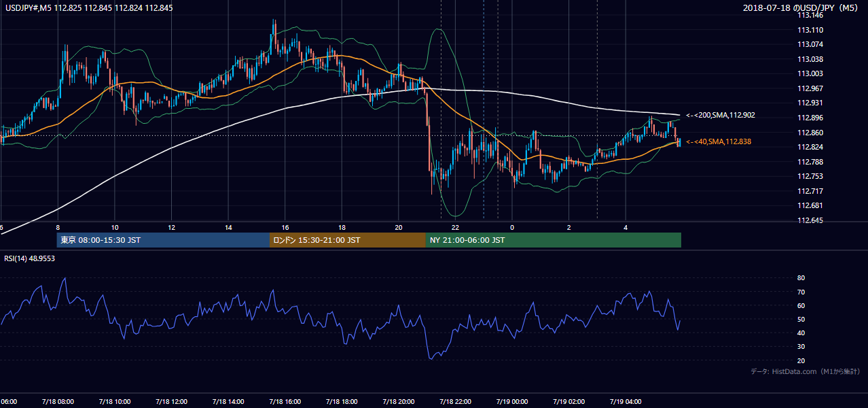The width and height of the screenshot is (868, 408).
Task: Click the RSI scale value 30
Action: coord(801,346)
